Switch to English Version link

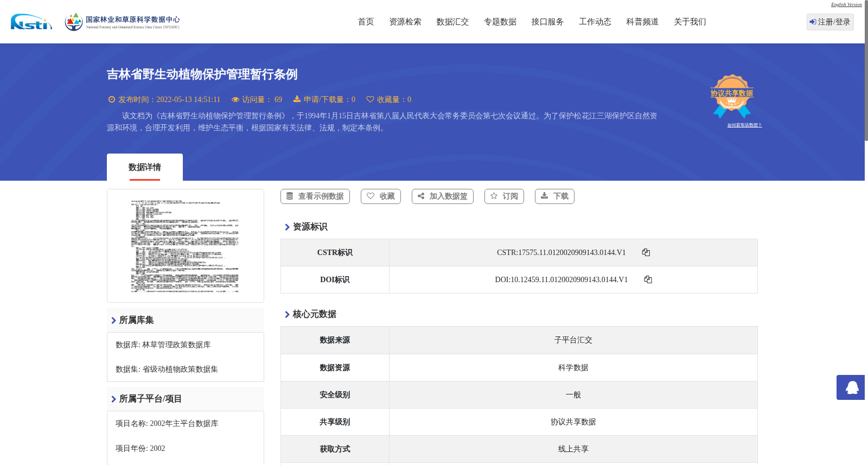(846, 4)
